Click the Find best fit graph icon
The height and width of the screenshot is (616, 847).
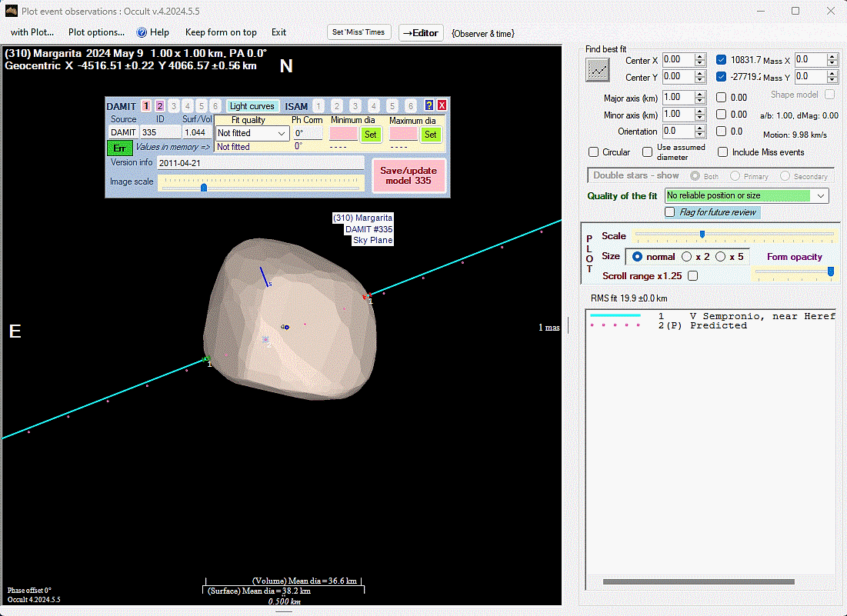click(598, 70)
